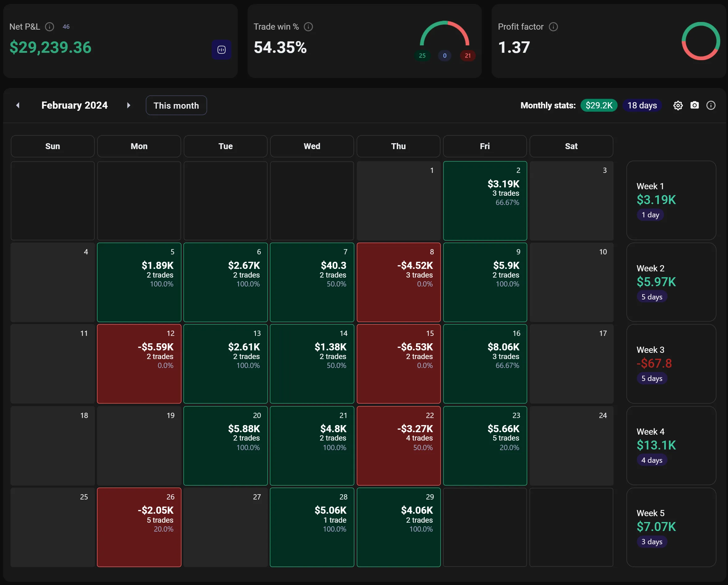Viewport: 728px width, 585px height.
Task: Click the Week 3 summary card
Action: tap(671, 364)
